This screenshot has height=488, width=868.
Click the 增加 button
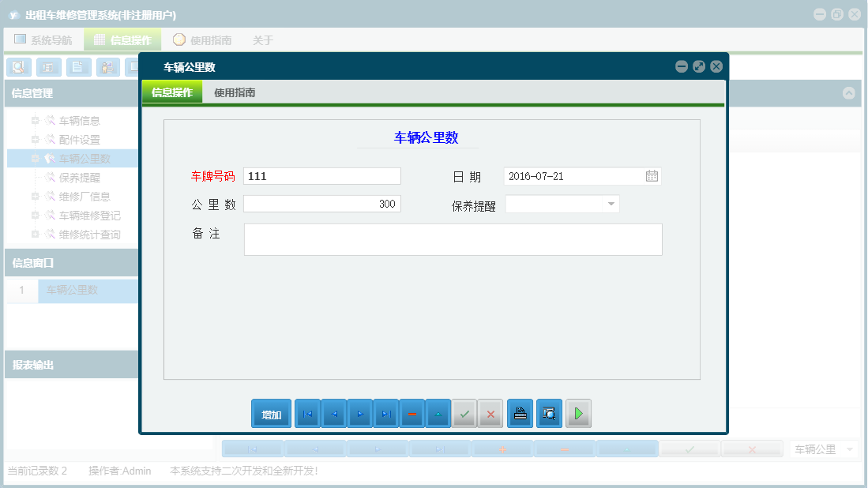coord(271,413)
